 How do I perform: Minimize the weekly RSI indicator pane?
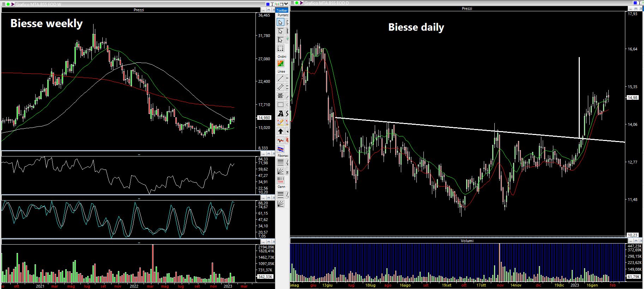tap(264, 154)
